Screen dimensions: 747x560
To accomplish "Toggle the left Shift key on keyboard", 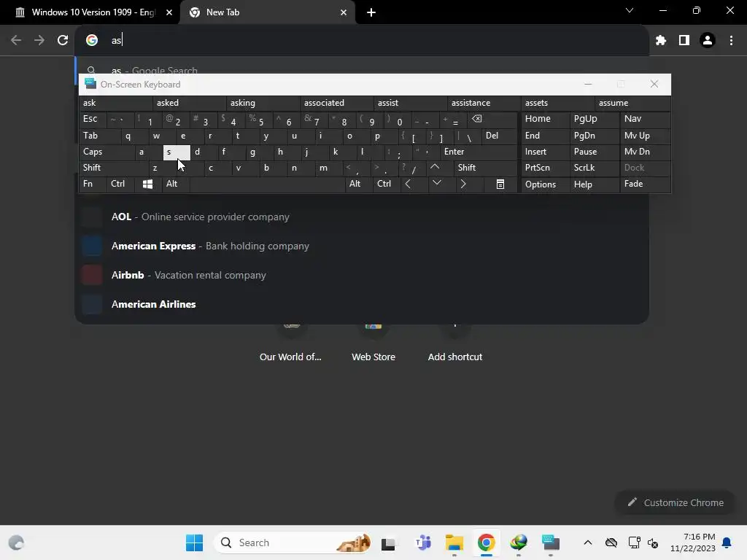I will pyautogui.click(x=113, y=168).
